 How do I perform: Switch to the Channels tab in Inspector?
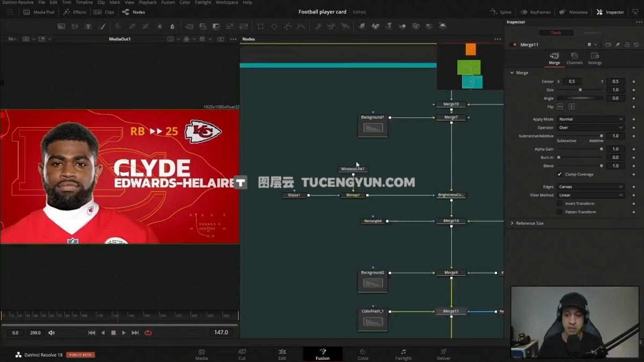pos(574,59)
